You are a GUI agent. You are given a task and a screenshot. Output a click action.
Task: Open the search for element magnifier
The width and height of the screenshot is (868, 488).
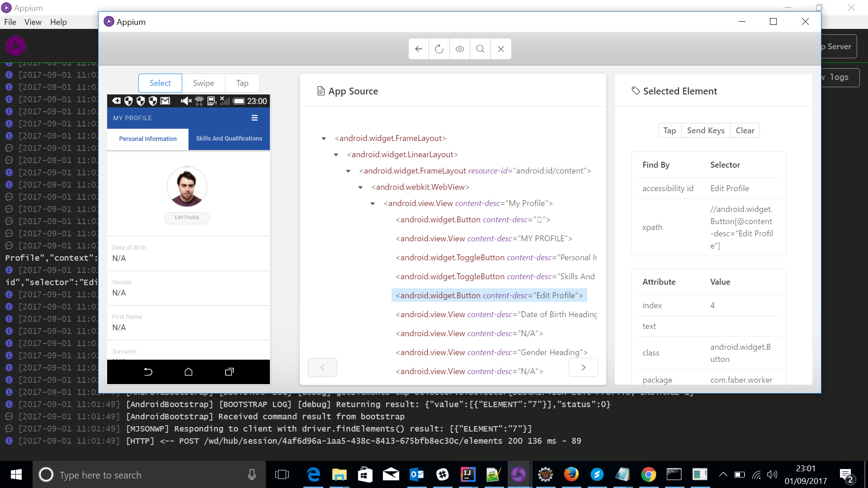tap(480, 49)
